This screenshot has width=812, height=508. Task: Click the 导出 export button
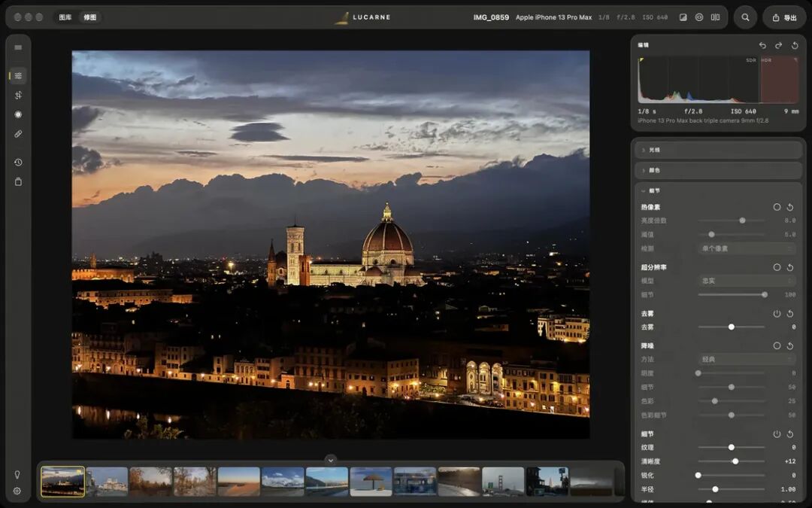(x=784, y=17)
